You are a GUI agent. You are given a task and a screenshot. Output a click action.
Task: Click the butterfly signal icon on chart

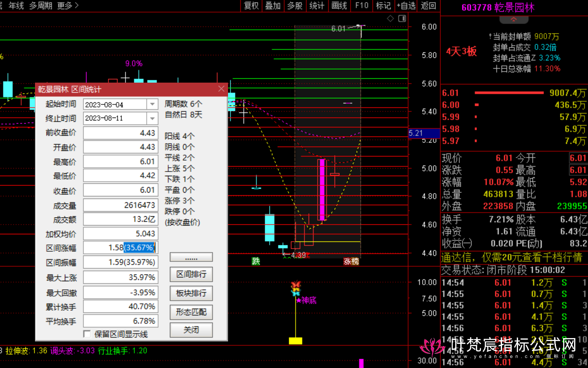point(296,288)
